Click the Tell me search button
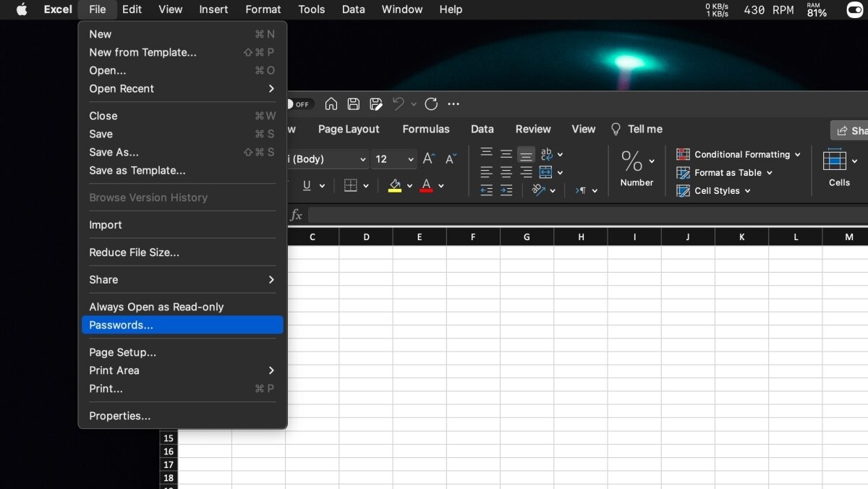This screenshot has width=868, height=489. pos(637,129)
